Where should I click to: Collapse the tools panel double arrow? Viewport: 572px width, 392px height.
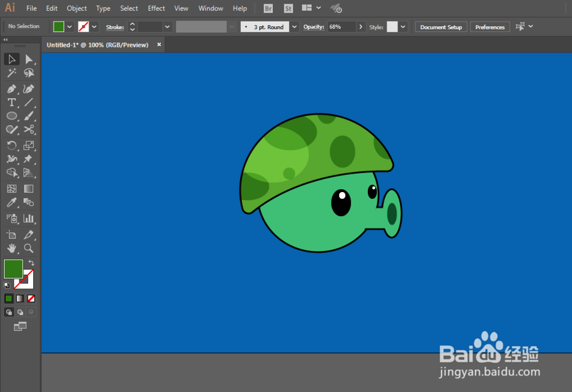pyautogui.click(x=6, y=39)
